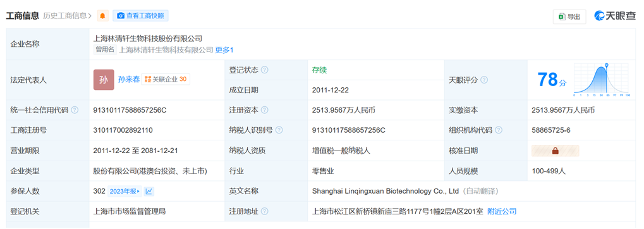Image resolution: width=644 pixels, height=229 pixels.
Task: Select company type 股份有限公司(港澳台投资、未上市)
Action: coord(150,171)
